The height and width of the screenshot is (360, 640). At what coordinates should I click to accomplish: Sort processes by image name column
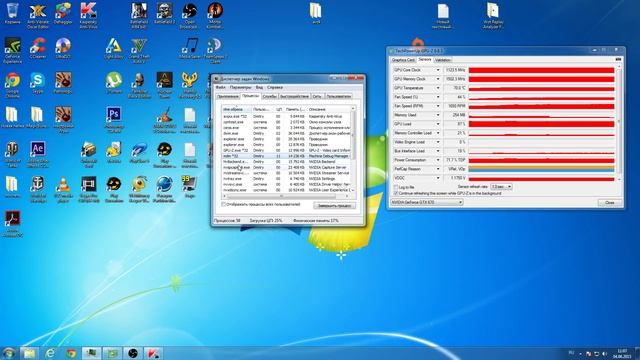[x=236, y=109]
